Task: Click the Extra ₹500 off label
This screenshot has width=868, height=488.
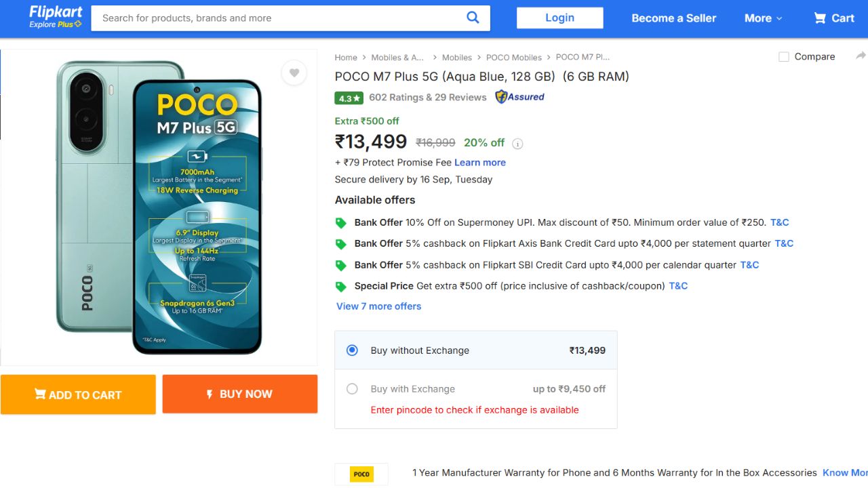Action: pos(367,121)
